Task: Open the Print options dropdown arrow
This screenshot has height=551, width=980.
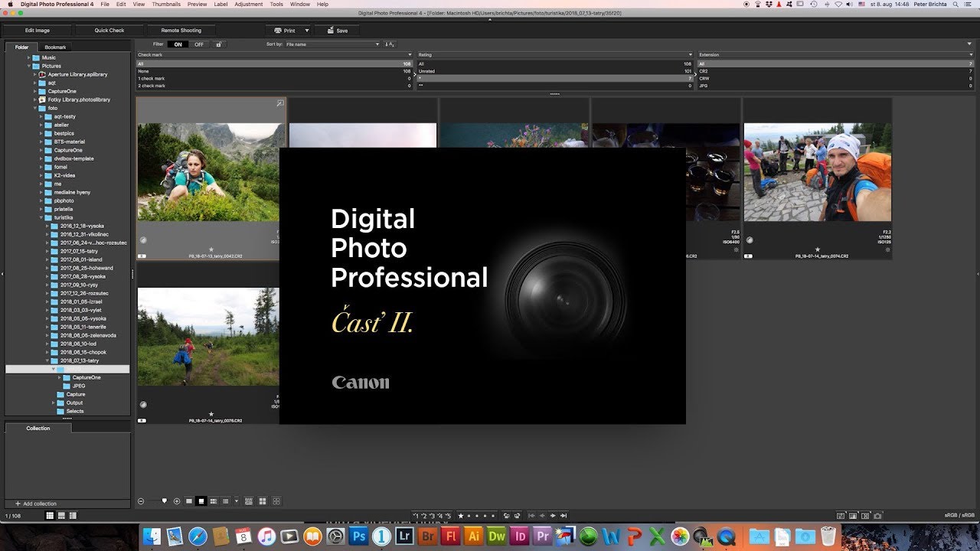Action: coord(307,31)
